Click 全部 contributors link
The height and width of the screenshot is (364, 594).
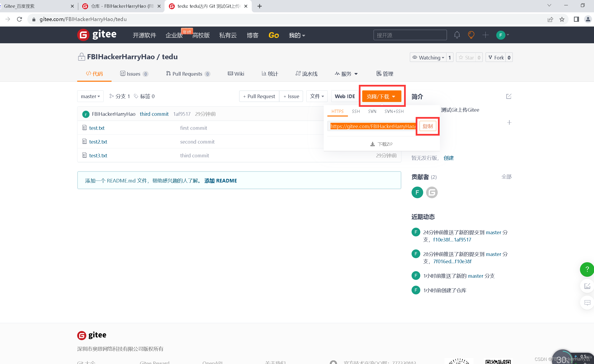tap(506, 177)
